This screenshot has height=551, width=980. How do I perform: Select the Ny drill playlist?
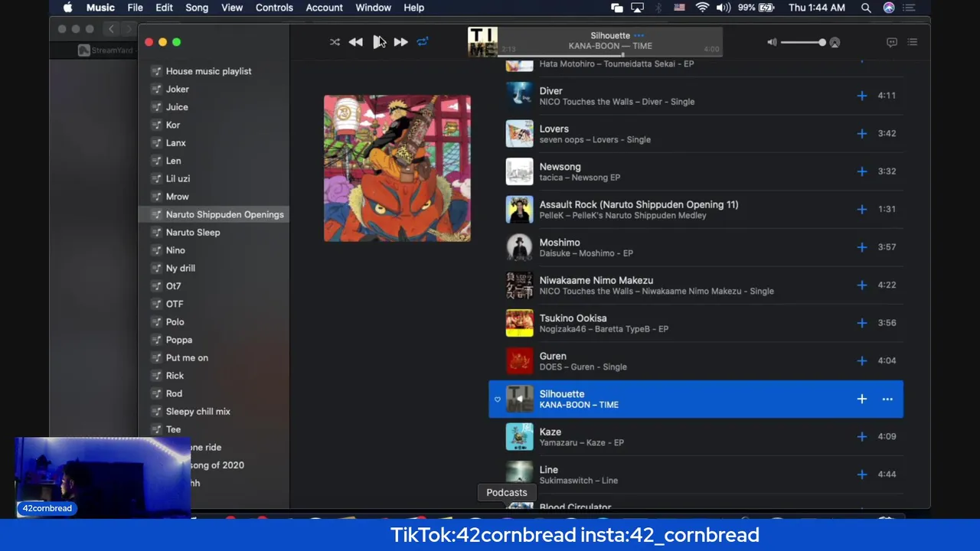(214, 268)
